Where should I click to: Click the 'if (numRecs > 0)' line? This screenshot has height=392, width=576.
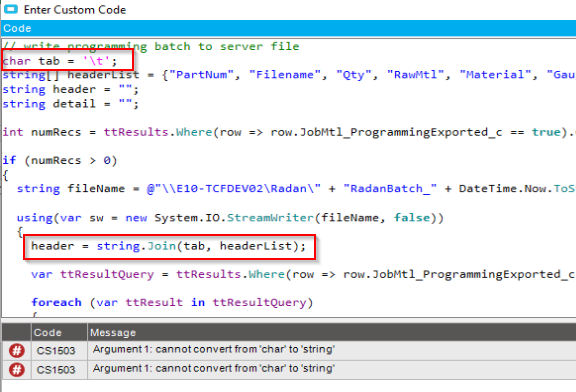(x=60, y=161)
